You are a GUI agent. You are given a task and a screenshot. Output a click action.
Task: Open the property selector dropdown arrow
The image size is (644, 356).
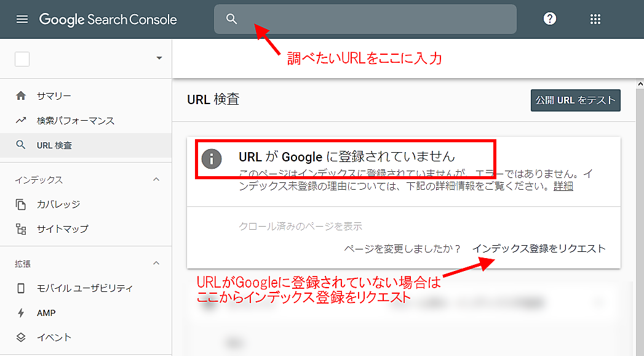159,58
